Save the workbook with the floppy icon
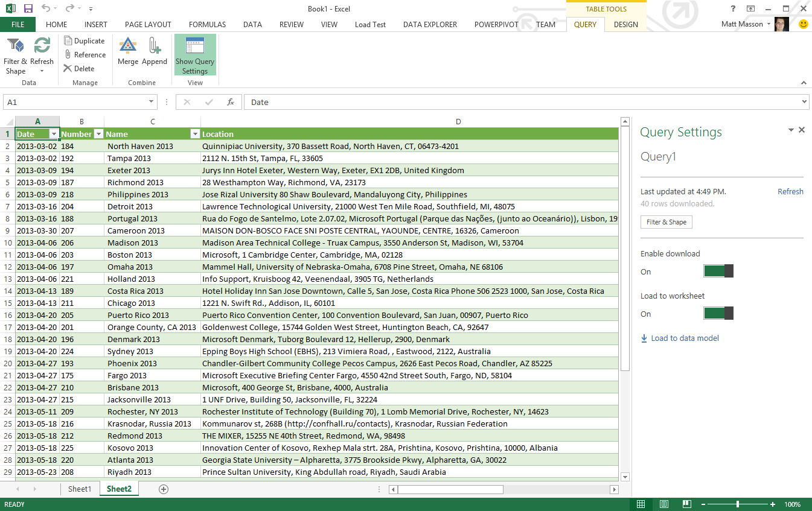This screenshot has width=812, height=511. 28,8
